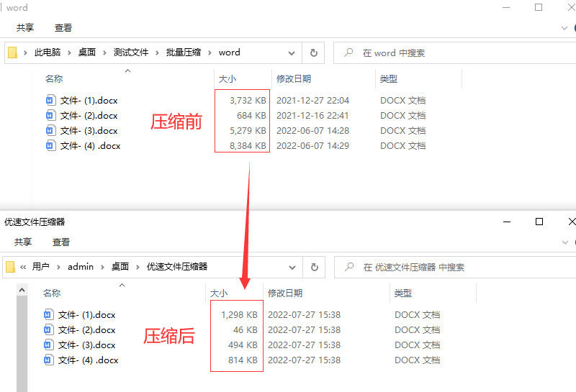Sort by 大小 column in 优速文件压缩器 window
576x392 pixels.
pyautogui.click(x=219, y=293)
